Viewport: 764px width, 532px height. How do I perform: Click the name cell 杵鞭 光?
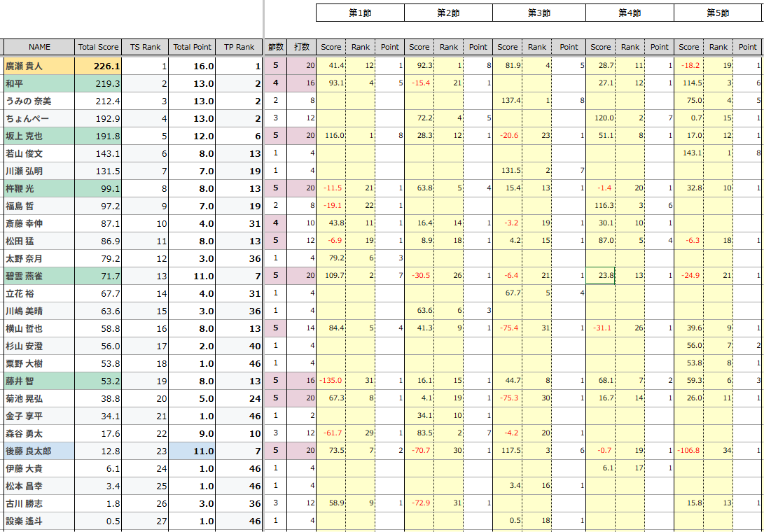[39, 188]
